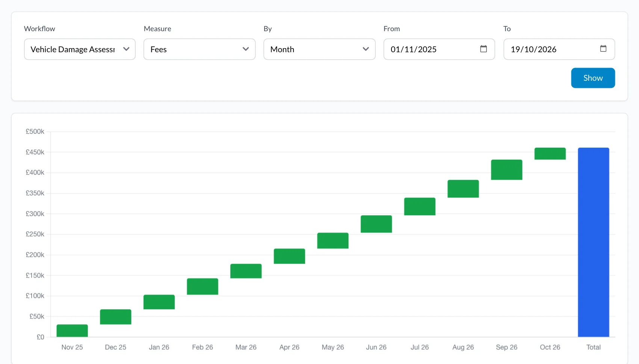Screen dimensions: 639x364
Task: Select the Apr 26 green bar
Action: [289, 256]
